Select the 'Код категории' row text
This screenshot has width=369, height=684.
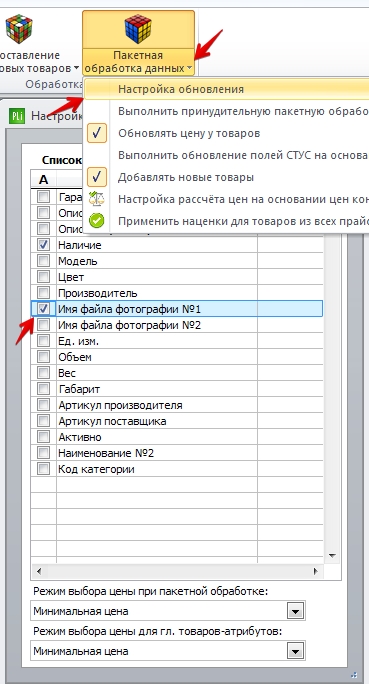click(96, 469)
